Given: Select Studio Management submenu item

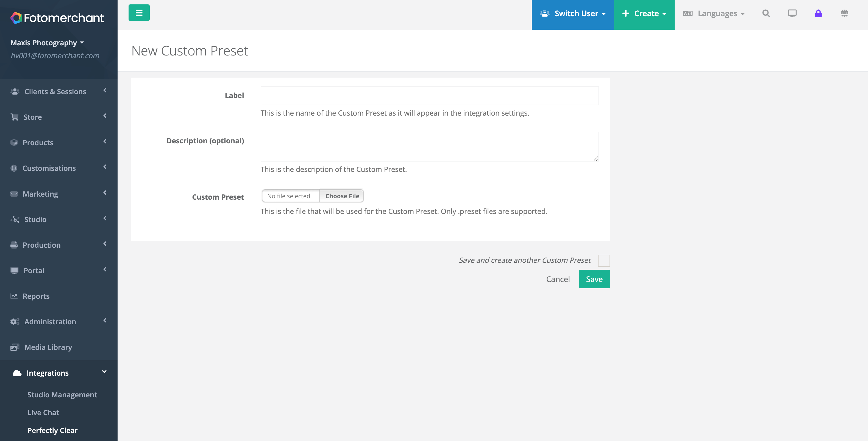Looking at the screenshot, I should click(62, 395).
